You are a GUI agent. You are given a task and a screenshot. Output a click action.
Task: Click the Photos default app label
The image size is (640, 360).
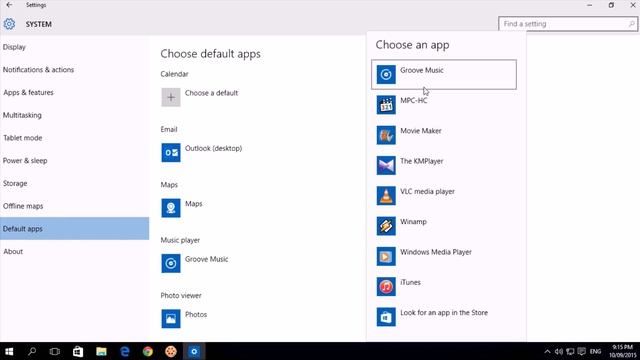point(196,315)
